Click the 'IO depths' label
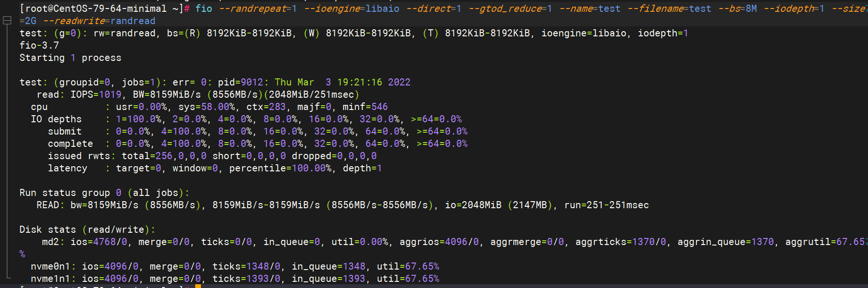Screen dimensions: 868x288 [56, 119]
